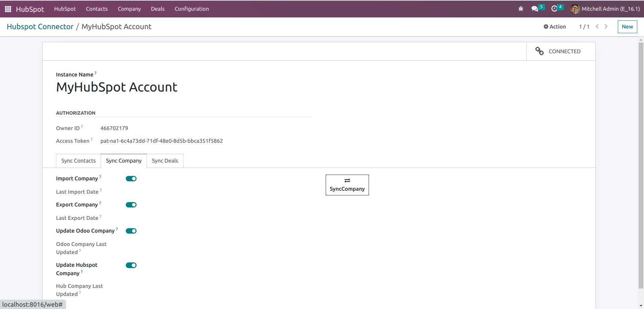
Task: Show Last Export Date help mark
Action: pos(101,216)
